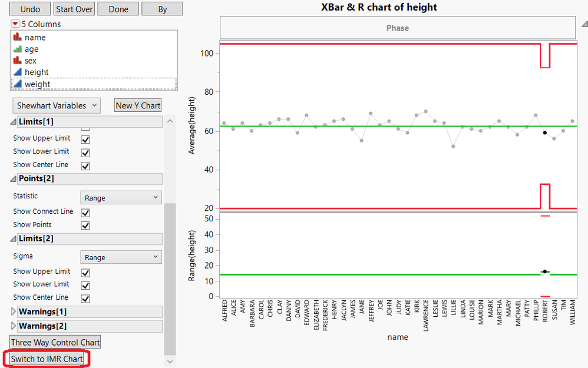Click the scroll-down arrow below settings panel
This screenshot has width=588, height=368.
[x=170, y=362]
